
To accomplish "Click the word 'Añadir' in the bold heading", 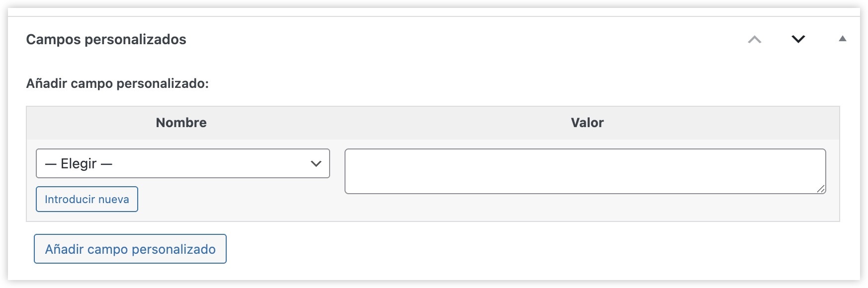I will 46,83.
